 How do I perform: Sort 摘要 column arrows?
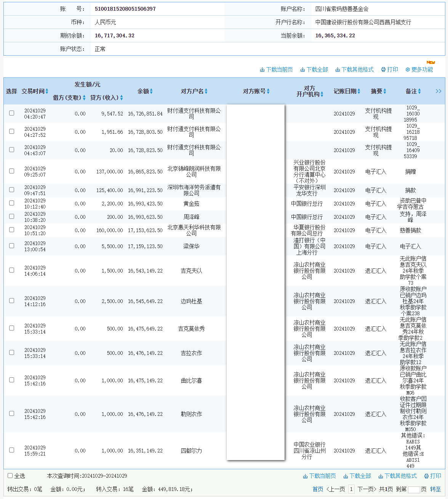click(x=385, y=91)
